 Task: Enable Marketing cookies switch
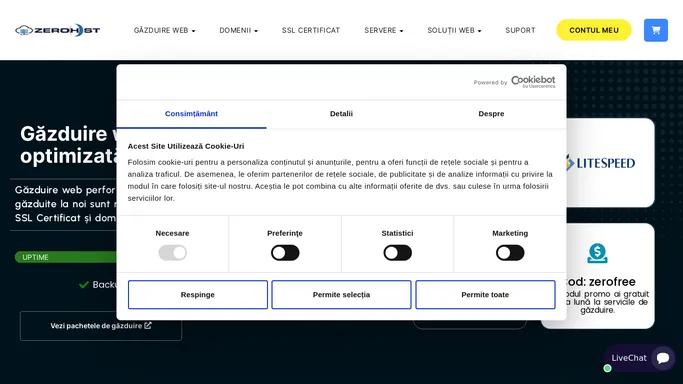[510, 253]
